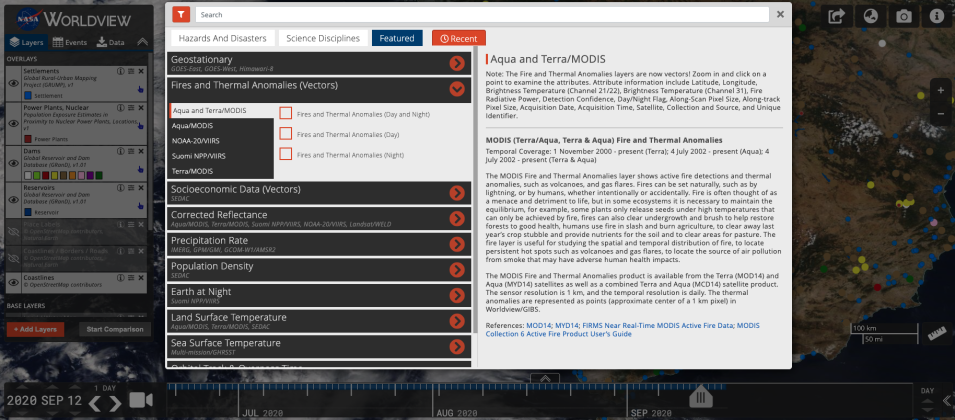Screen dimensions: 955x420
Task: Open the map projection globe icon
Action: pyautogui.click(x=871, y=16)
